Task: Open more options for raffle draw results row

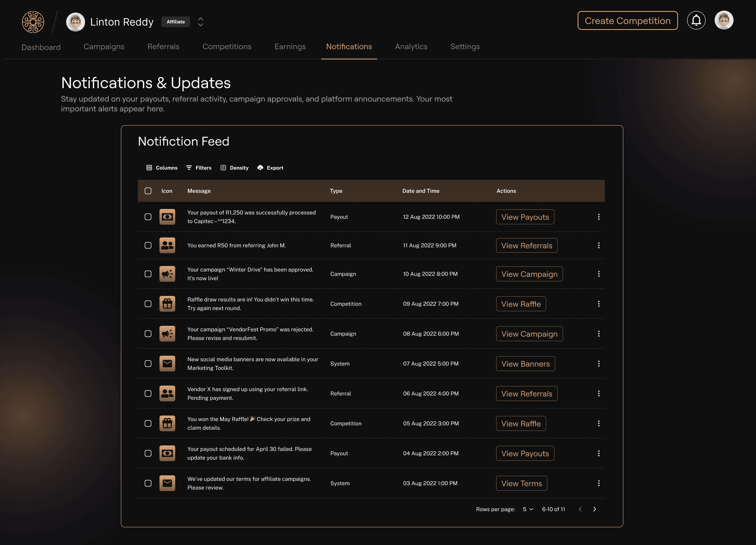Action: 599,304
